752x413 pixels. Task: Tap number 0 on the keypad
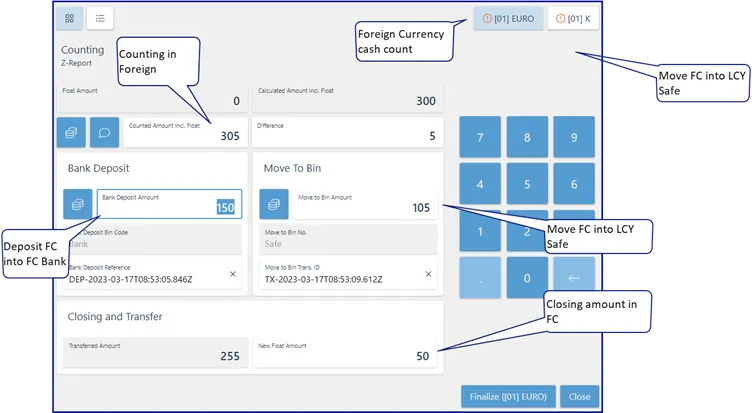(527, 278)
